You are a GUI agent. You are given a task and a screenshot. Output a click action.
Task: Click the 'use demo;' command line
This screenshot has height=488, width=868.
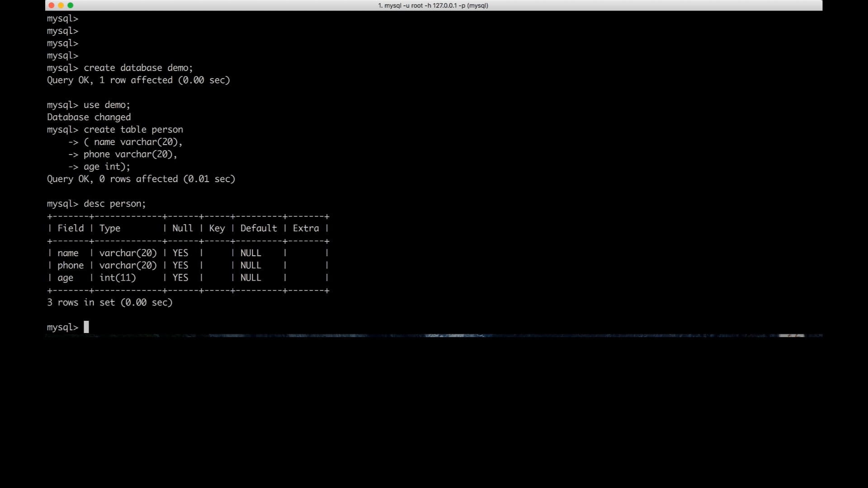point(107,105)
